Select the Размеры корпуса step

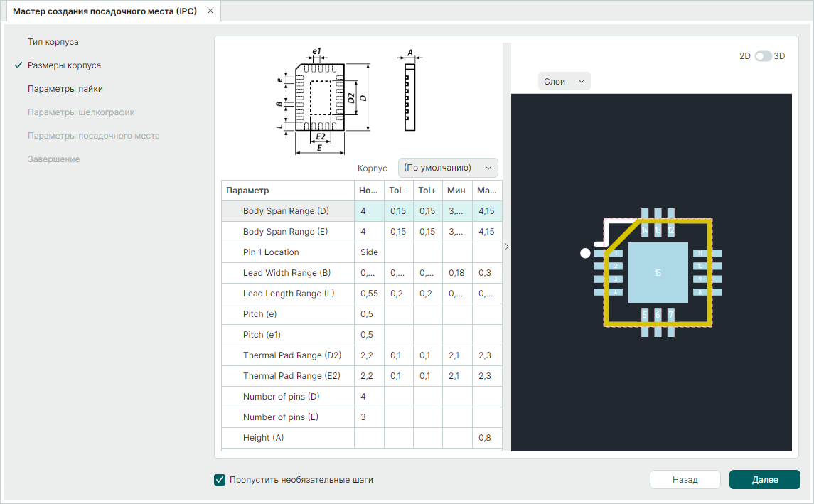coord(64,65)
